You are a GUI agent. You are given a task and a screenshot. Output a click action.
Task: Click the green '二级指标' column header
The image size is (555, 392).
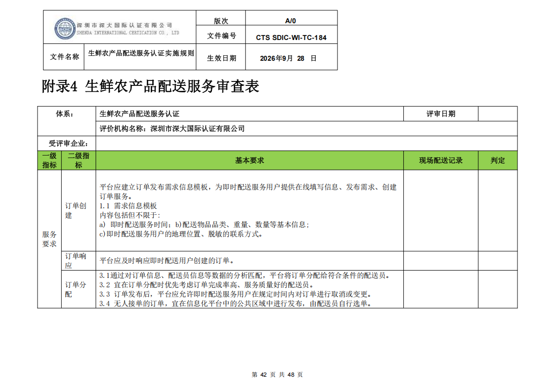pyautogui.click(x=79, y=160)
